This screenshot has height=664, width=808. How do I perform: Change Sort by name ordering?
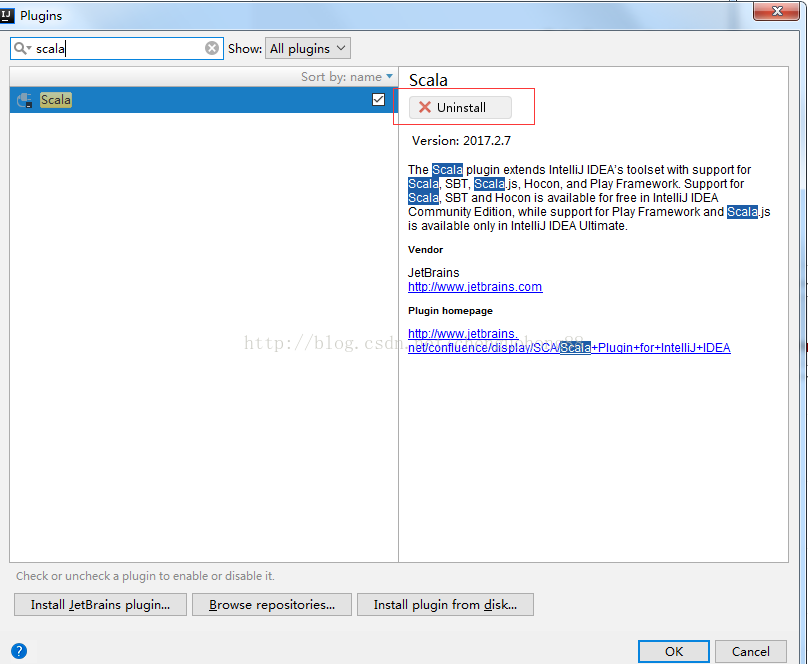(347, 77)
